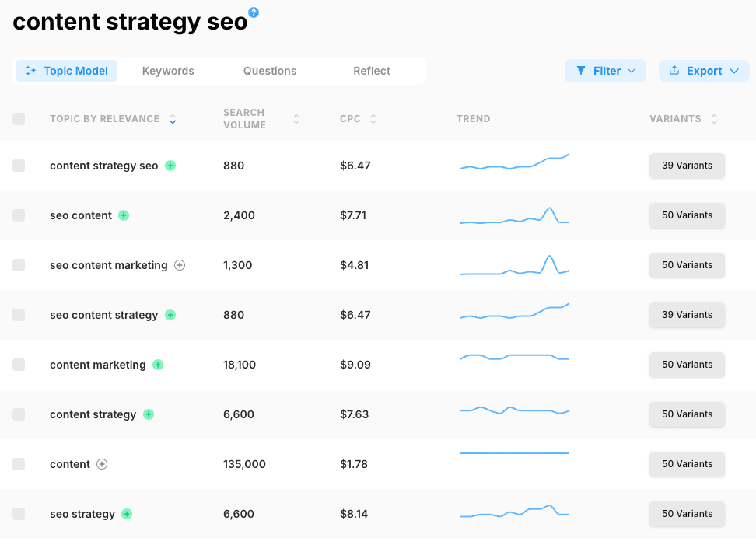Open the Questions tab
Image resolution: width=756 pixels, height=545 pixels.
[270, 71]
